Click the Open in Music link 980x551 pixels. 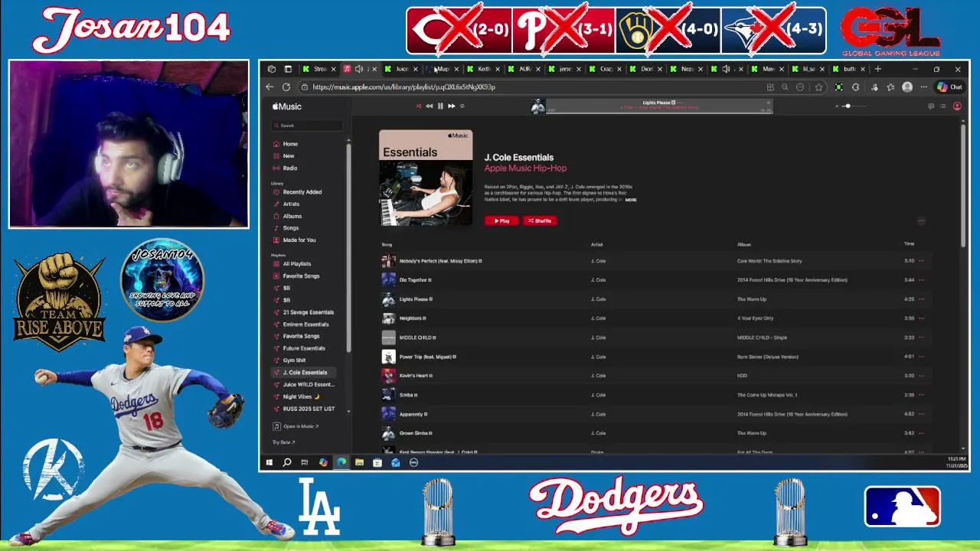click(296, 426)
